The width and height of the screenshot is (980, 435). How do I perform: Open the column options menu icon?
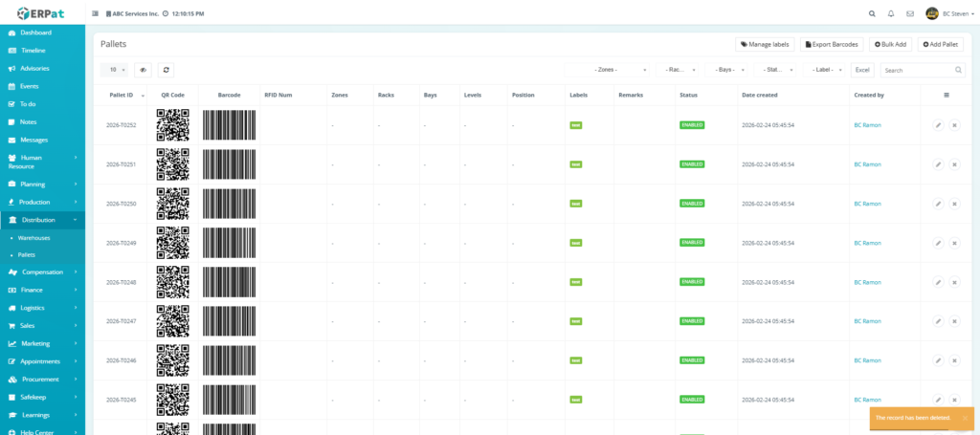(947, 95)
